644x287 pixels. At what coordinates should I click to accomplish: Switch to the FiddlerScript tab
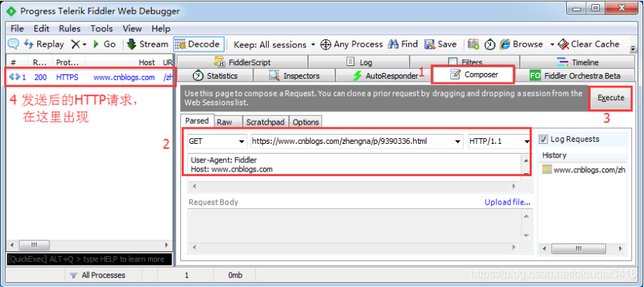pyautogui.click(x=242, y=62)
